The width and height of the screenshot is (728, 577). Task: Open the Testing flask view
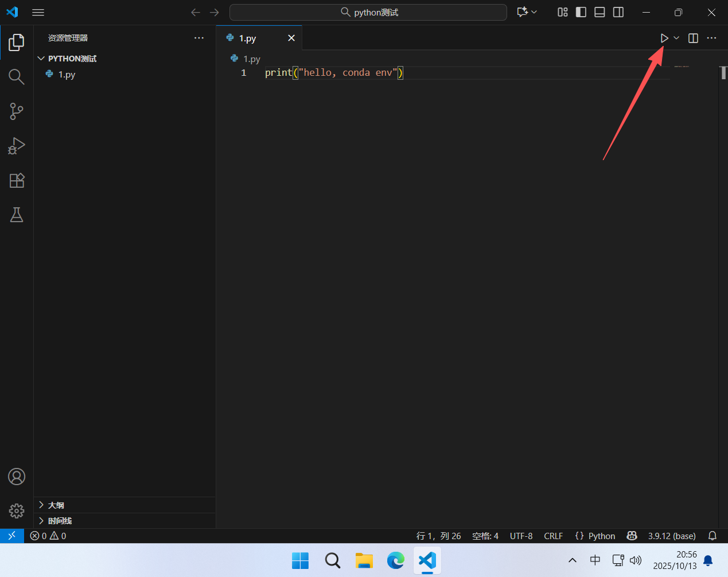tap(17, 215)
